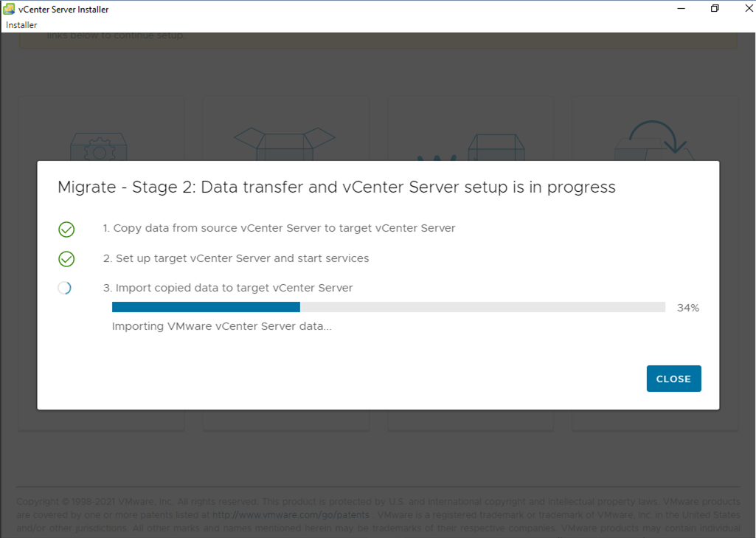The height and width of the screenshot is (538, 756).
Task: Click green checkmark beside Set up target step
Action: click(x=66, y=259)
